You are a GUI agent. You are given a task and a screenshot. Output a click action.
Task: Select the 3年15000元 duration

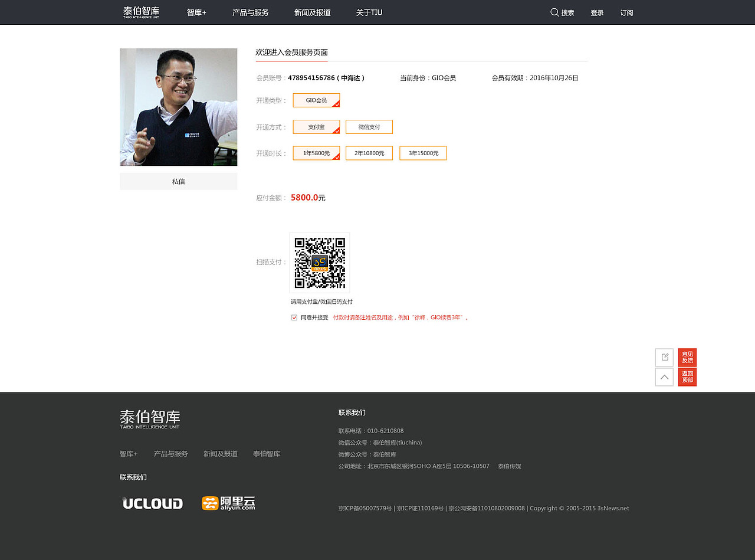pos(423,153)
